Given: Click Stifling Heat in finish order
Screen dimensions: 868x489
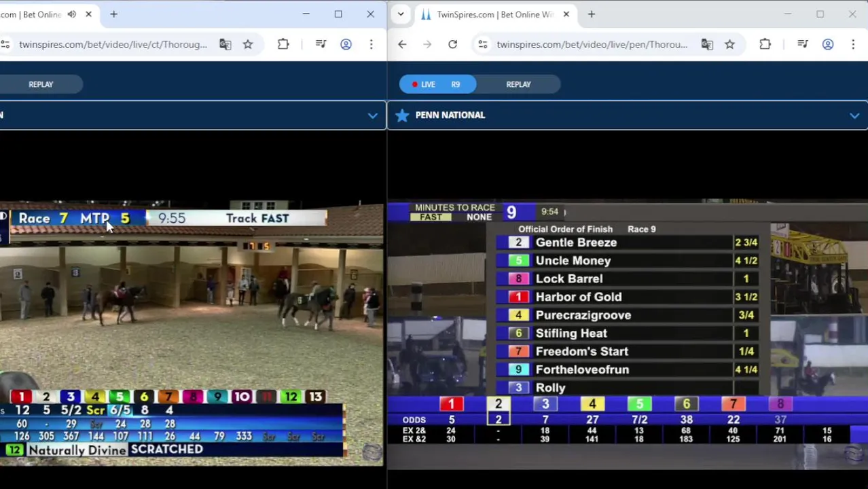Looking at the screenshot, I should click(571, 333).
